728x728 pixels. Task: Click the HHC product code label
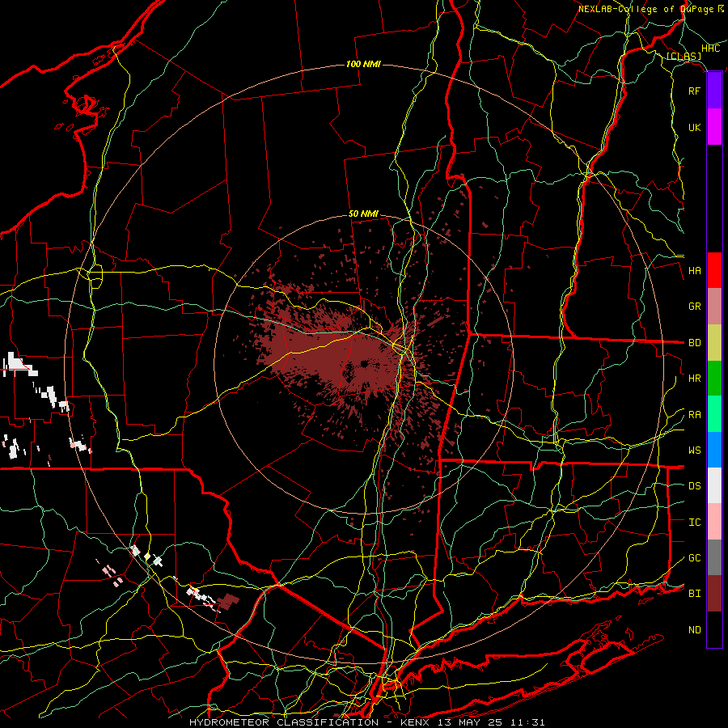pyautogui.click(x=711, y=49)
